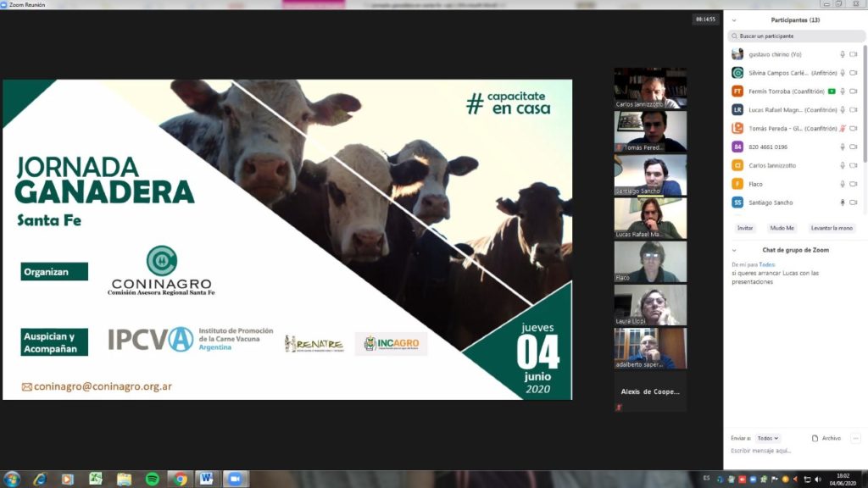Click the Levantar la mano button

[x=832, y=228]
